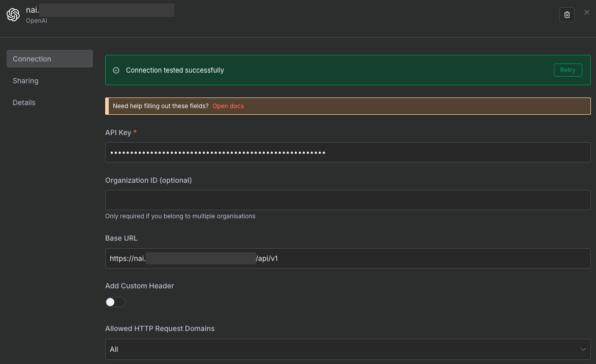
Task: Open the docs link
Action: 228,106
